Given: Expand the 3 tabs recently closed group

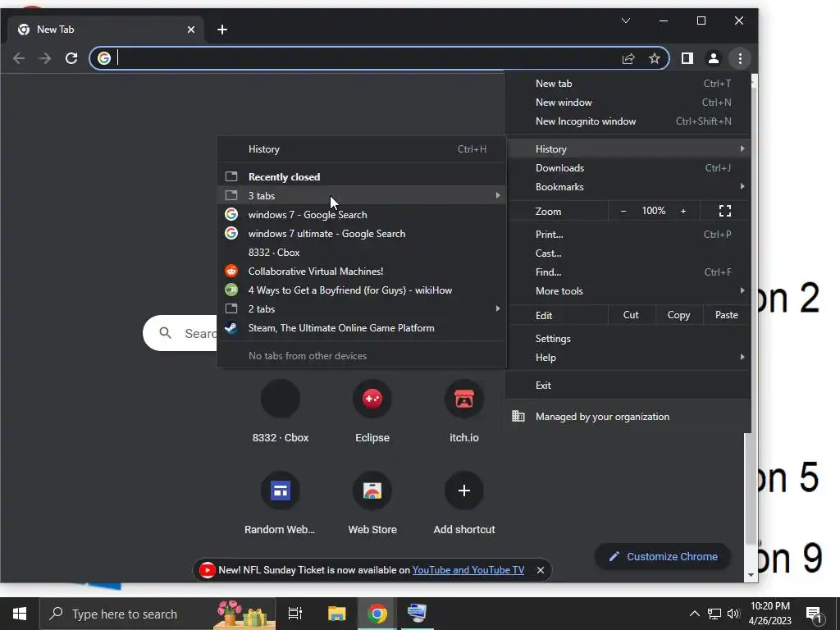Looking at the screenshot, I should [x=362, y=195].
